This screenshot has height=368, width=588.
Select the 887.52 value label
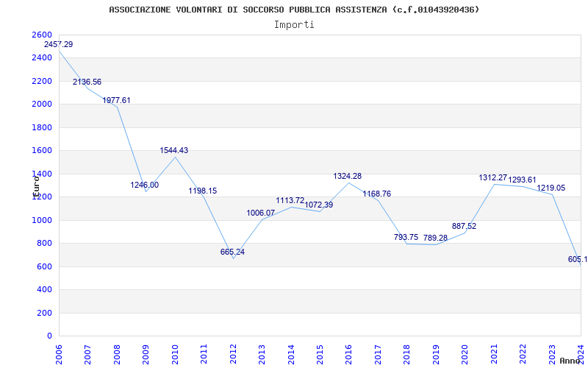pyautogui.click(x=465, y=226)
